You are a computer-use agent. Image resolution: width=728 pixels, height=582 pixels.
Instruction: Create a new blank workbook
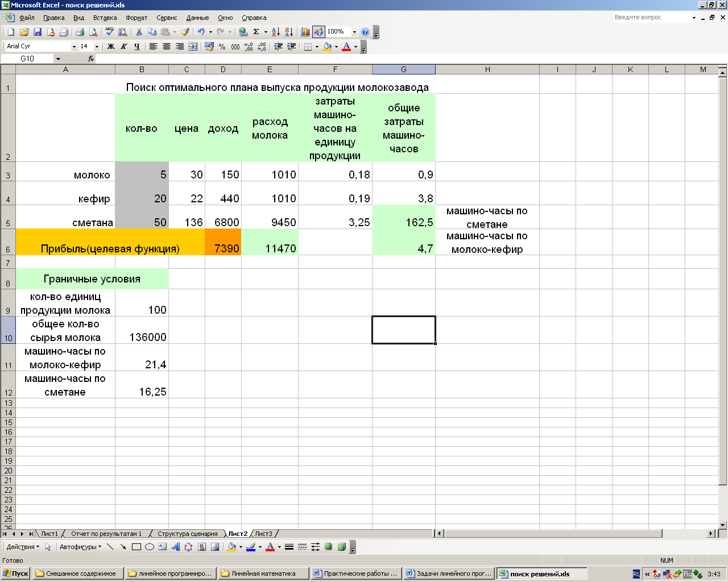tap(11, 32)
